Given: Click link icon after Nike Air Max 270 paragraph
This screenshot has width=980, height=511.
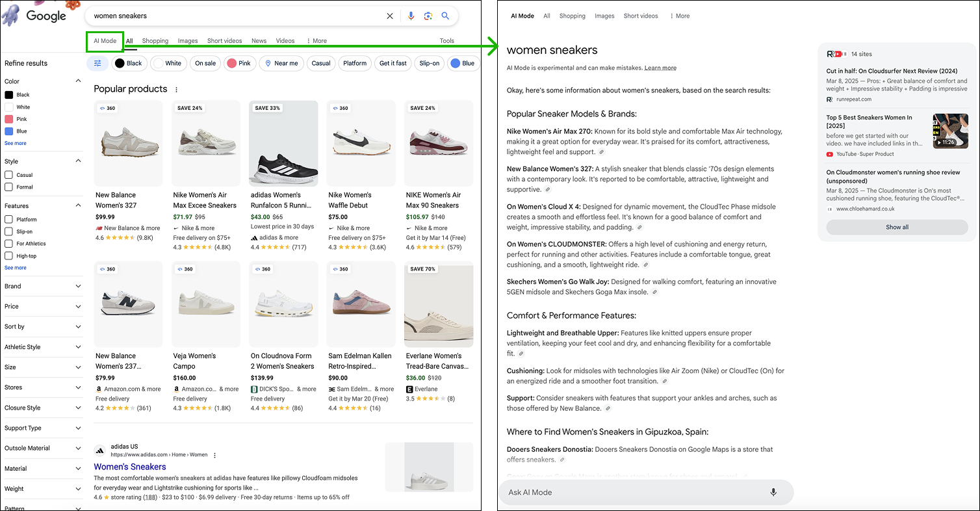Looking at the screenshot, I should [602, 152].
